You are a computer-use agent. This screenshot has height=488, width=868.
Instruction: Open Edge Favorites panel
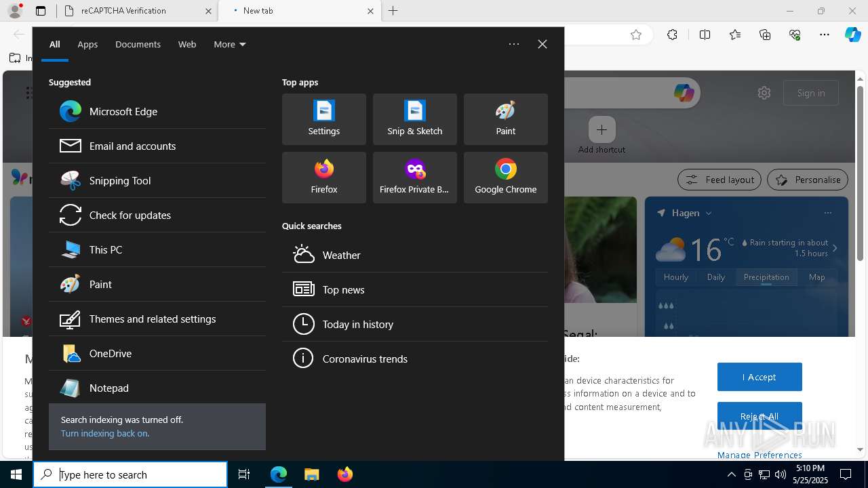(x=735, y=35)
